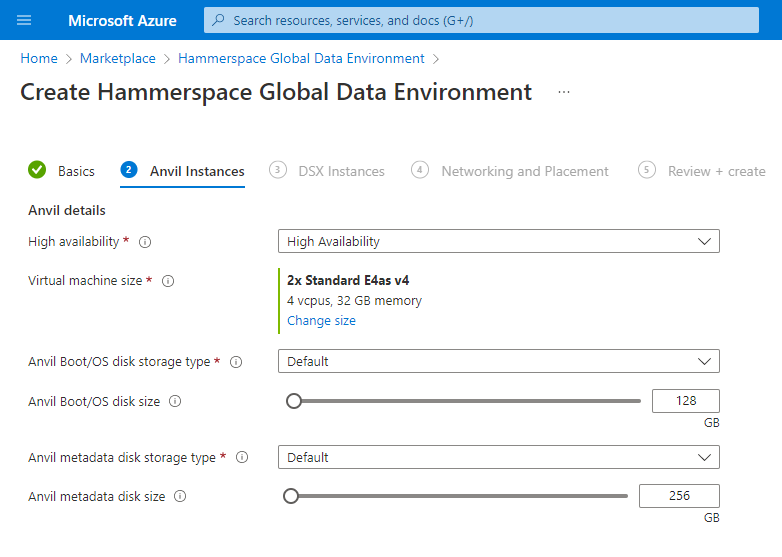
Task: Show info for Virtual machine size
Action: coord(168,281)
